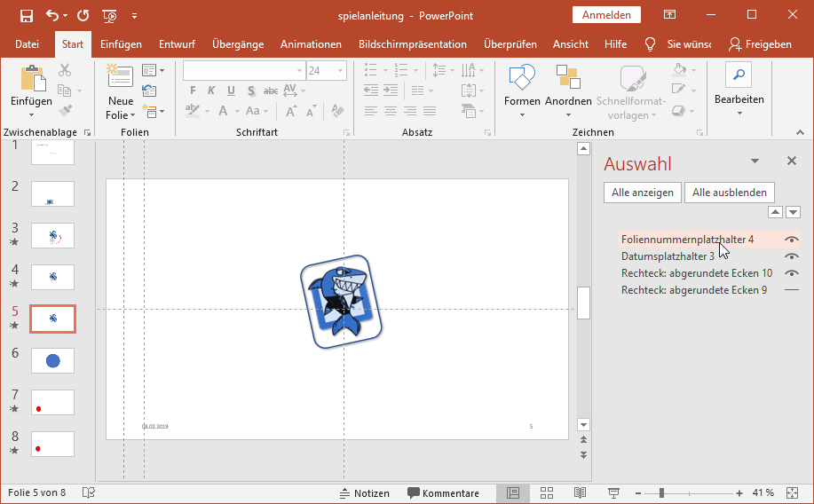
Task: Hide Foliennummernplatzhalter 4 via its eye icon
Action: [791, 240]
